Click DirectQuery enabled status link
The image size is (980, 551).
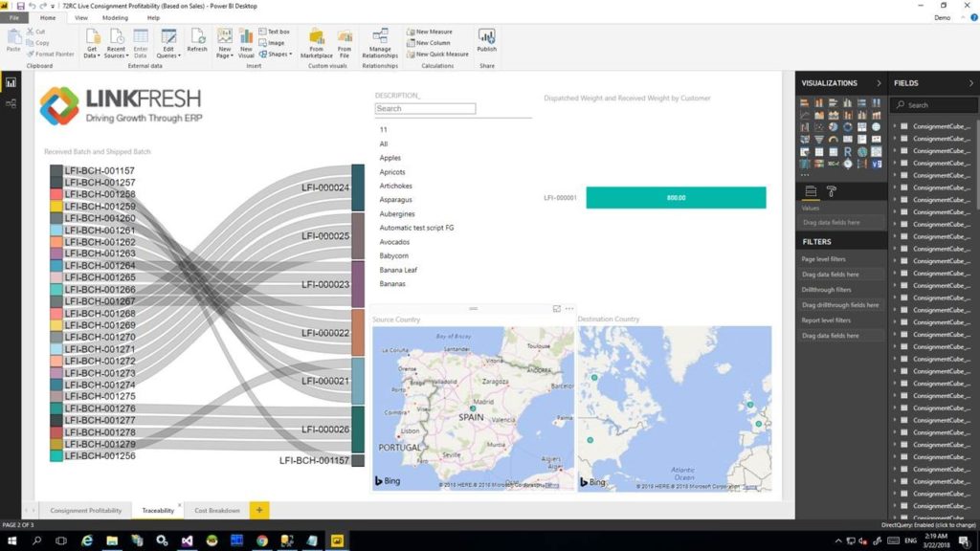pos(928,525)
